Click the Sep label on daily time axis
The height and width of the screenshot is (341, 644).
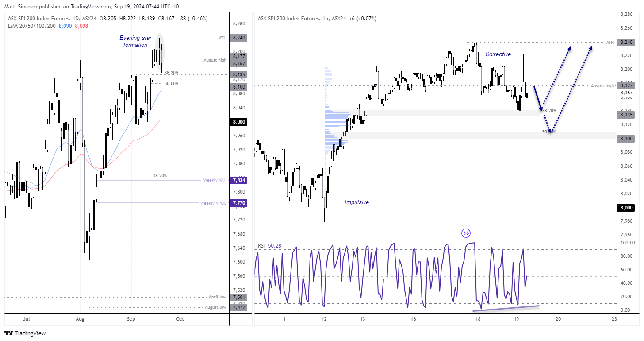pyautogui.click(x=131, y=318)
